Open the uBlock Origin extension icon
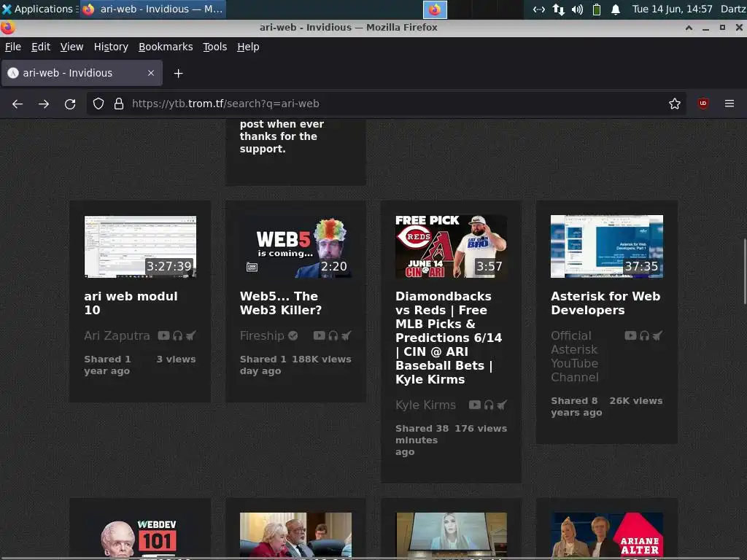The width and height of the screenshot is (747, 560). (x=703, y=104)
